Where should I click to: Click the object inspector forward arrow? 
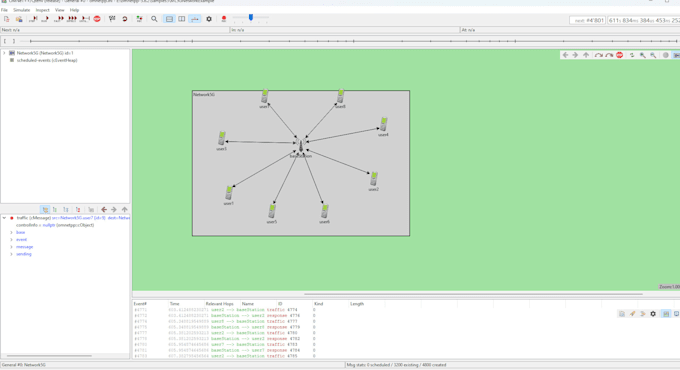click(x=114, y=210)
